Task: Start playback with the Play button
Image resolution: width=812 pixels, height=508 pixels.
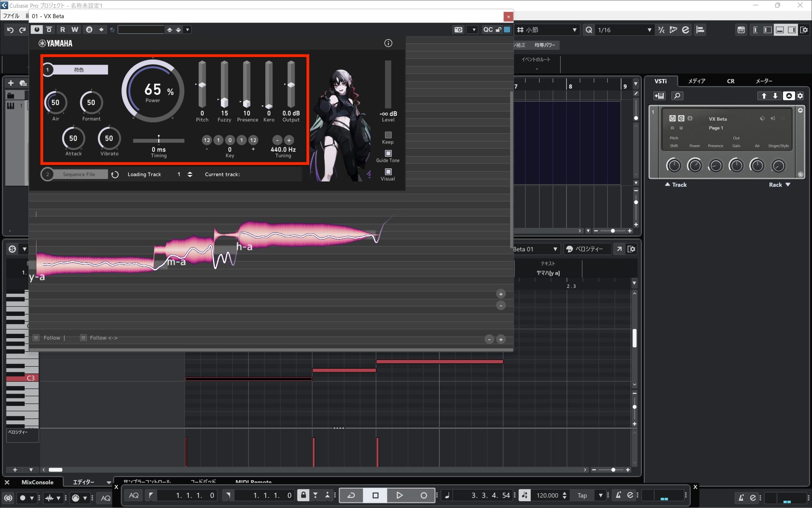Action: (399, 495)
